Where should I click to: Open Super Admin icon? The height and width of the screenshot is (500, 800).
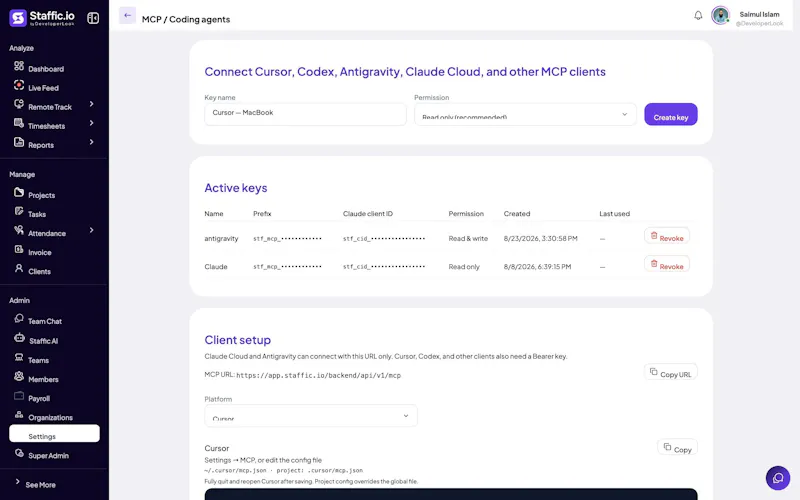(x=19, y=453)
